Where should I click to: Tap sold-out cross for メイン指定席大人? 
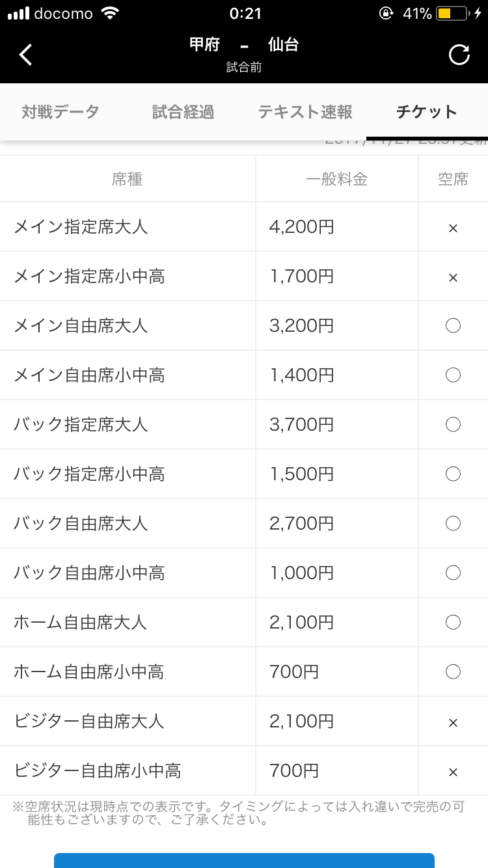(x=453, y=228)
